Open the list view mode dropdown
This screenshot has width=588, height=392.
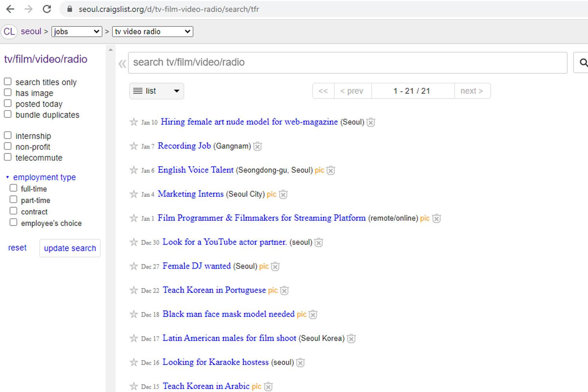[x=156, y=91]
